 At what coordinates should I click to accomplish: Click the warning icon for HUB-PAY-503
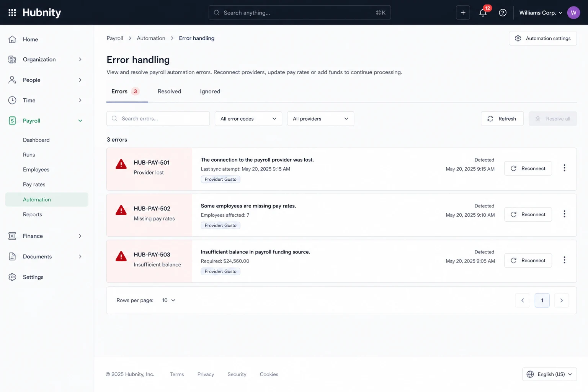tap(121, 256)
